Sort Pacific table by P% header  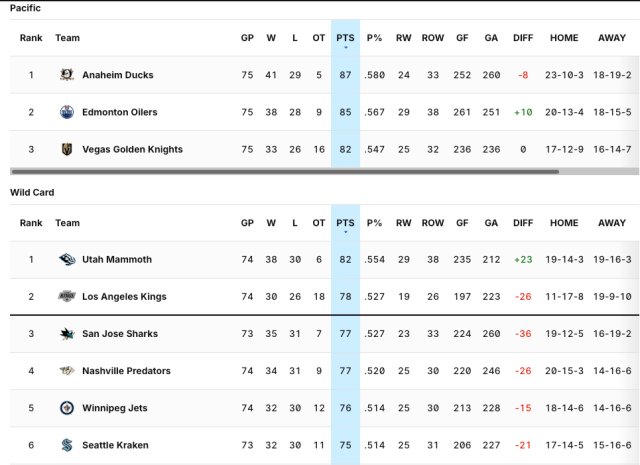375,38
